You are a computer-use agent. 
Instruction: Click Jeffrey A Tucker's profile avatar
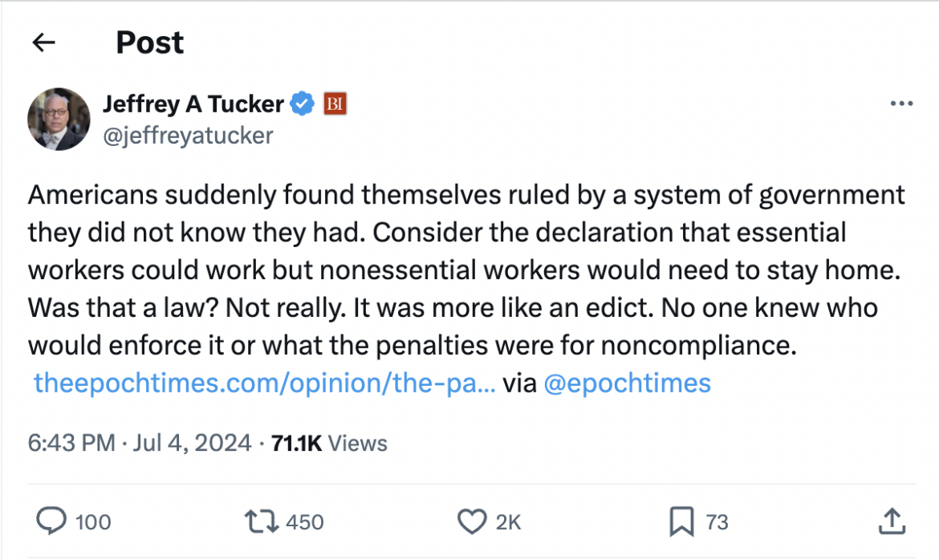59,119
